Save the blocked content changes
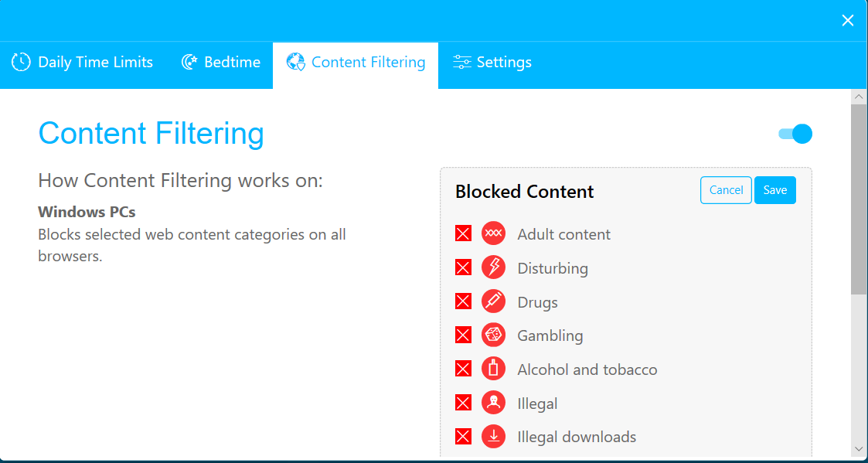The image size is (868, 463). click(x=774, y=189)
